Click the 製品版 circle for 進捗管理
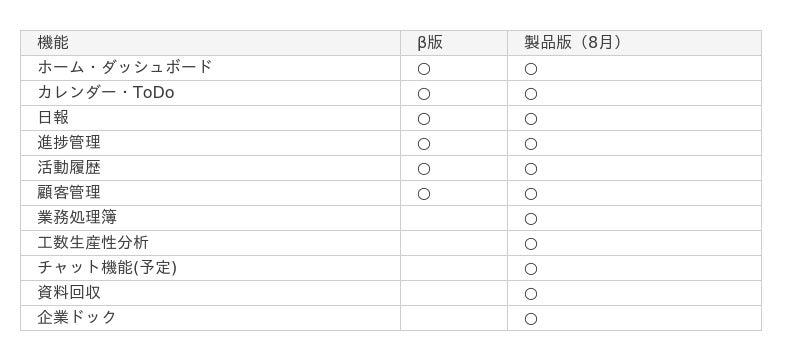The width and height of the screenshot is (800, 361). pyautogui.click(x=531, y=144)
